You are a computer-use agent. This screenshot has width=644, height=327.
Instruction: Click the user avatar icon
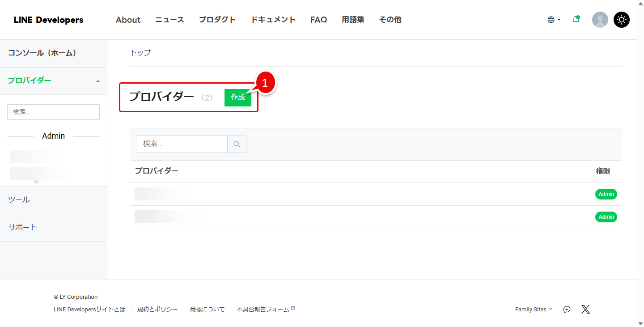[600, 20]
